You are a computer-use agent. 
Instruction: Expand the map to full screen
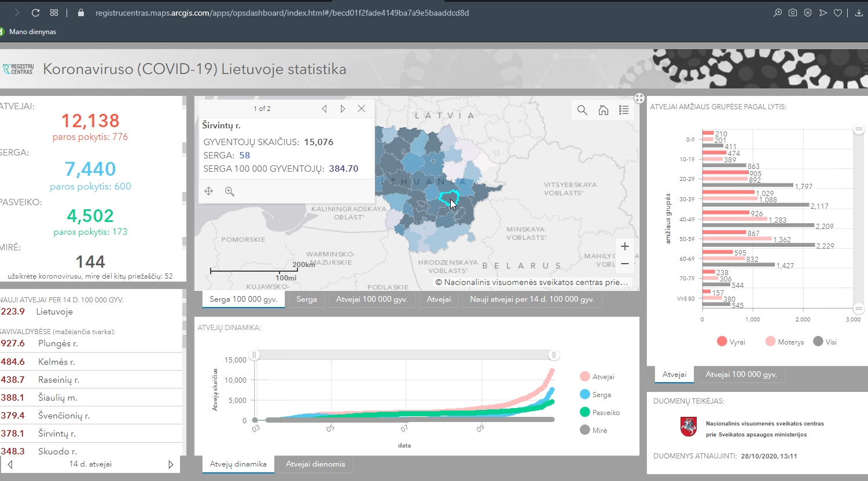coord(639,98)
